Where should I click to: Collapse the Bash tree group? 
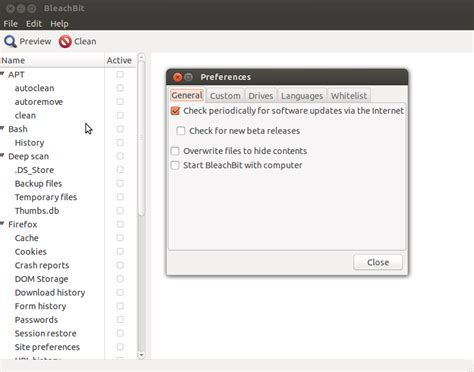3,128
